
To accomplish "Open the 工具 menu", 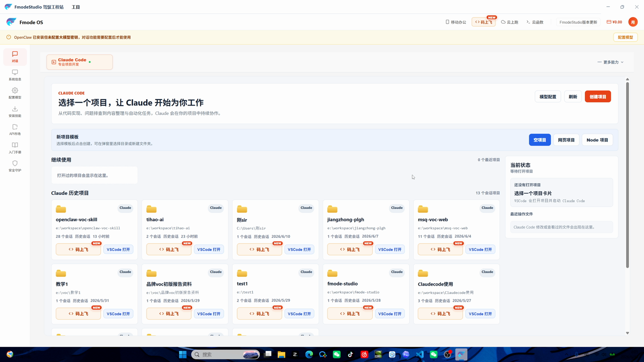I will pos(76,7).
